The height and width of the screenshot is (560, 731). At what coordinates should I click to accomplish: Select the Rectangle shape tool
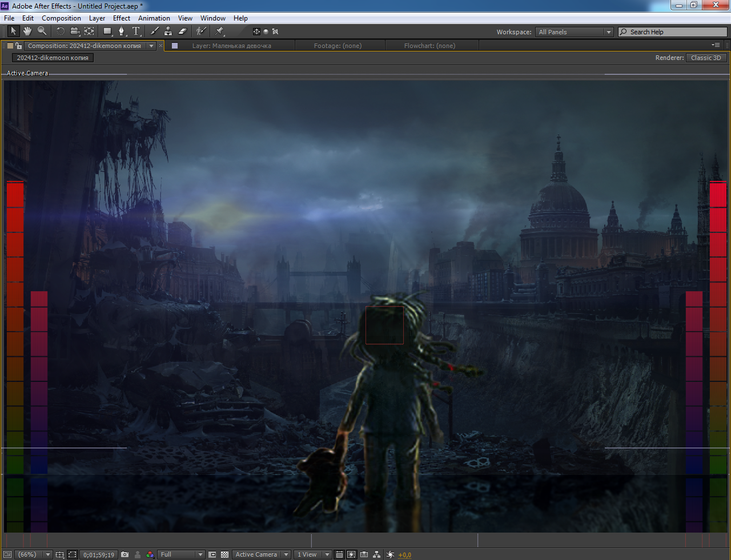click(x=107, y=31)
